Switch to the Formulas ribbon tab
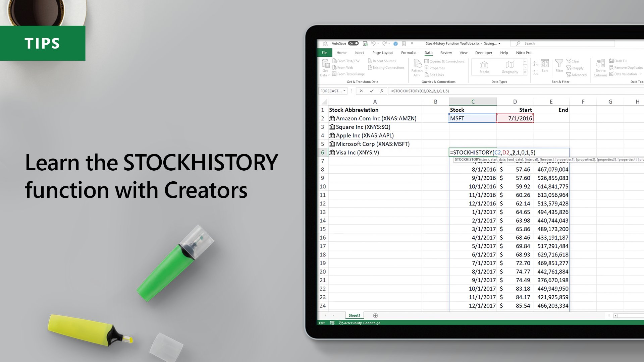 409,53
